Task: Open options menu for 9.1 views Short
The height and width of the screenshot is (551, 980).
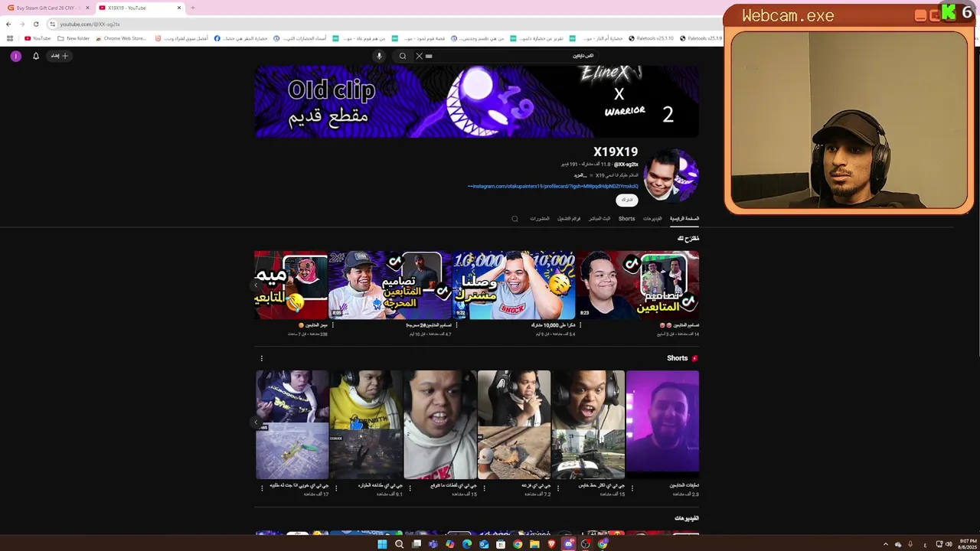Action: pyautogui.click(x=335, y=487)
